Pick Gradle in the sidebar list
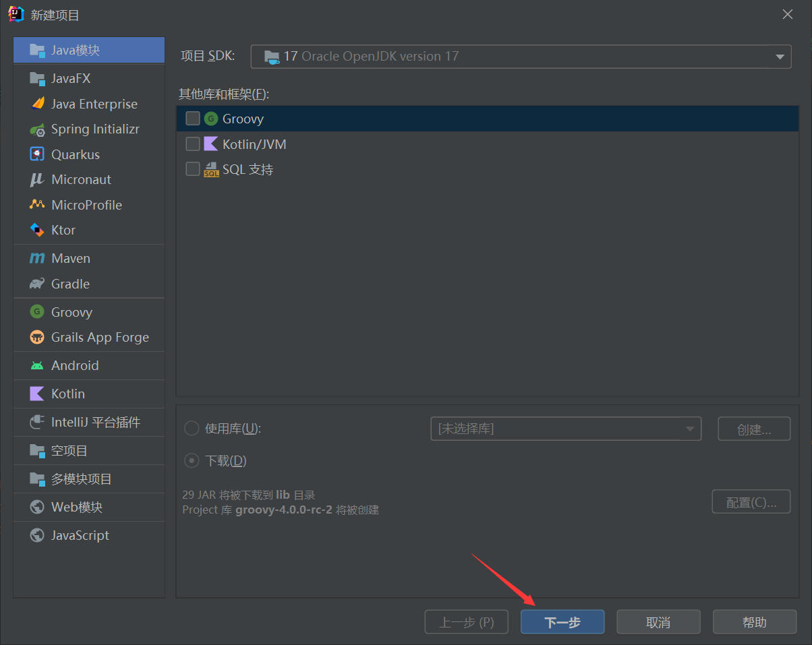Viewport: 812px width, 645px height. coord(89,284)
